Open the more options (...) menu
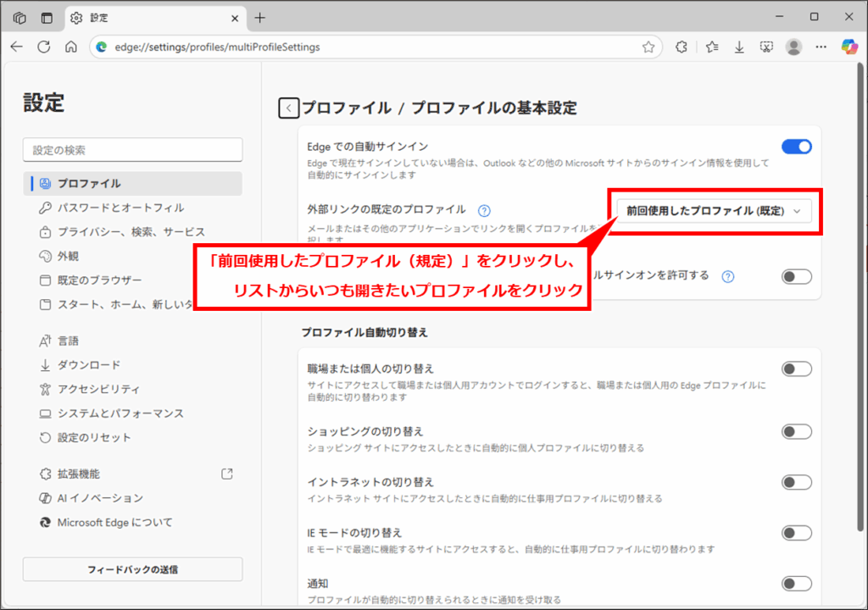This screenshot has height=610, width=868. click(x=821, y=47)
